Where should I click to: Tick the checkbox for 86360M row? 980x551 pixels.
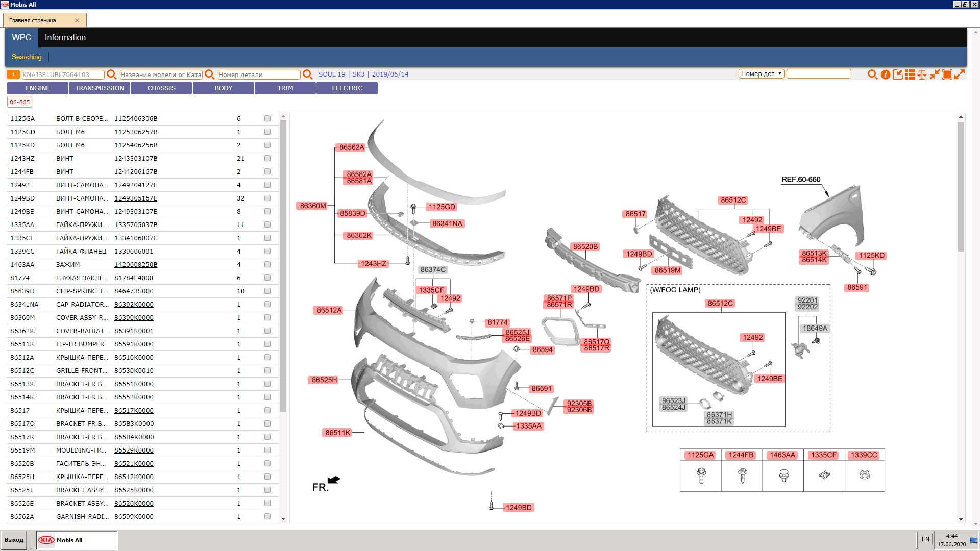267,317
